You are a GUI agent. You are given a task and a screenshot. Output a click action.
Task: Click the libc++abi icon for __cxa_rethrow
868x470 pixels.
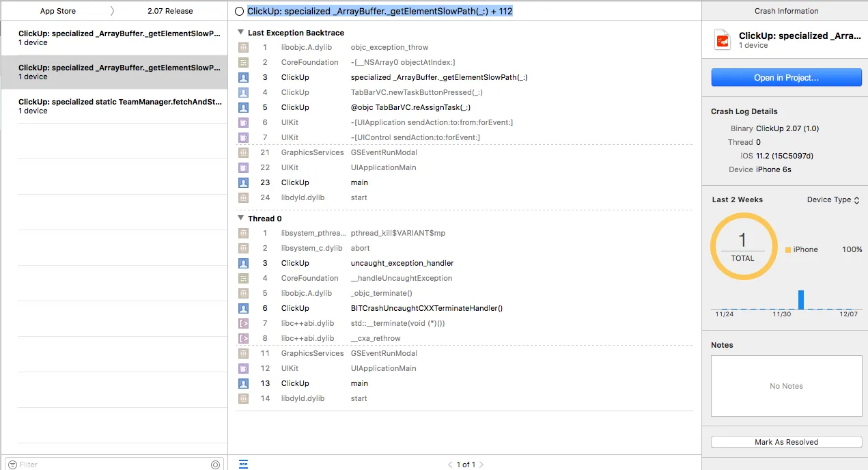(243, 338)
